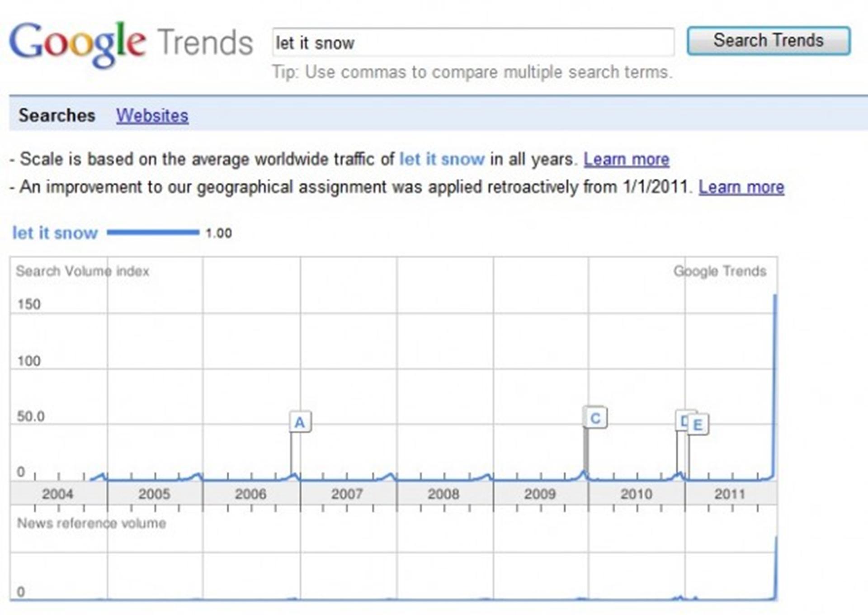This screenshot has height=615, width=868.
Task: Click the 2005 year label on timeline
Action: (154, 494)
